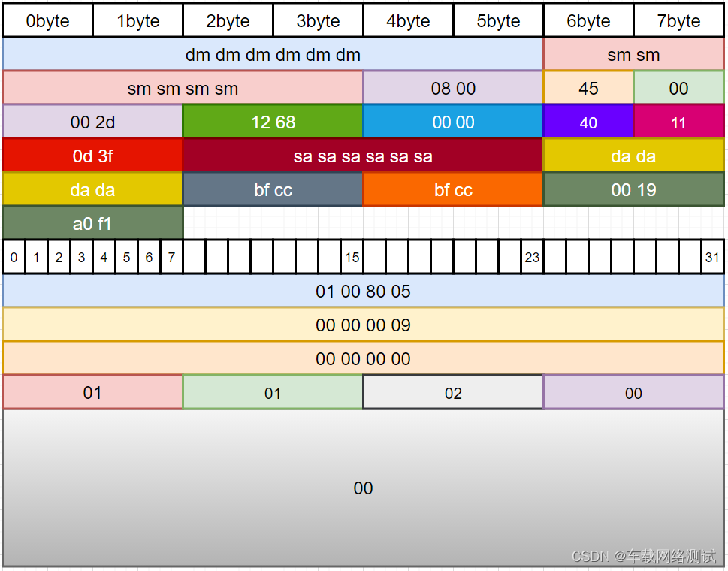This screenshot has width=728, height=571.
Task: Click the '00 00 00 09' row
Action: tap(363, 325)
